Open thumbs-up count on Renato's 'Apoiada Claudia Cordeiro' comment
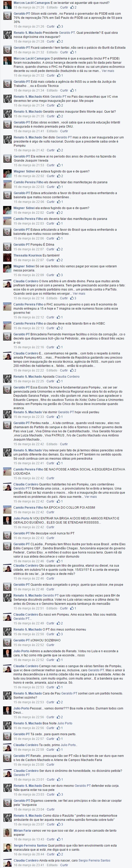Viewport: 132px width, 868px height. (60, 381)
